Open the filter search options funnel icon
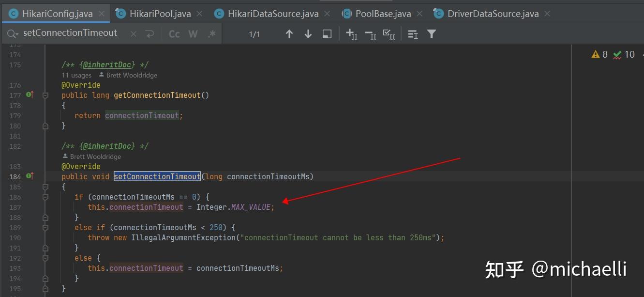 [430, 34]
